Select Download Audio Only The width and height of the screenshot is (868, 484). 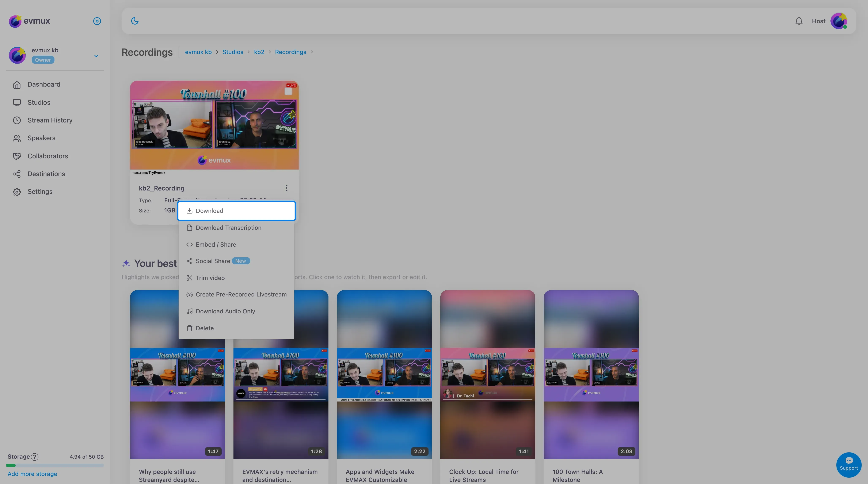tap(236, 311)
